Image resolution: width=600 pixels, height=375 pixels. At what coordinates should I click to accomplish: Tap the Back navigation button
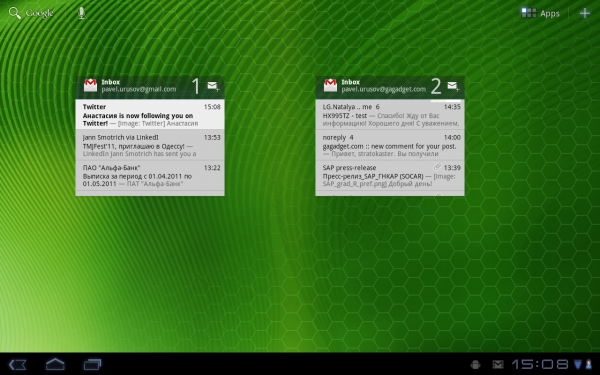(x=18, y=364)
